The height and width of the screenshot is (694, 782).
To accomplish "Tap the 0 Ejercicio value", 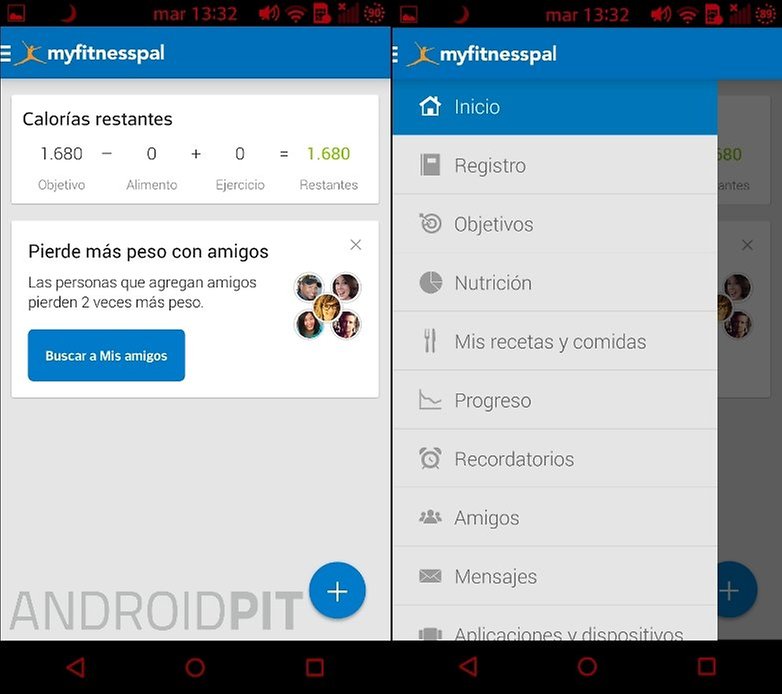I will 240,154.
